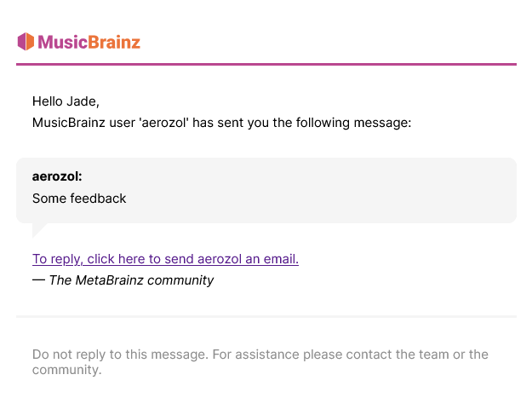
Task: Click the word 'MusicBrainz' in the intro sentence
Action: 69,122
